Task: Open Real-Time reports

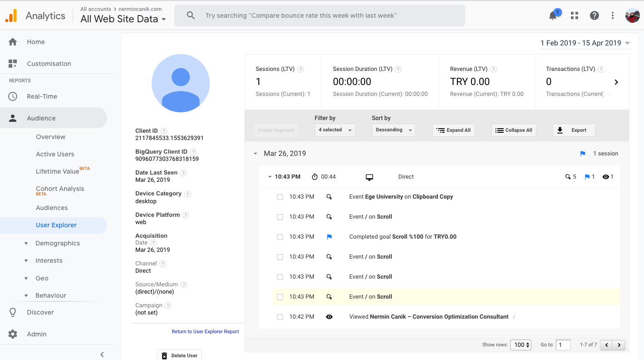Action: [42, 96]
